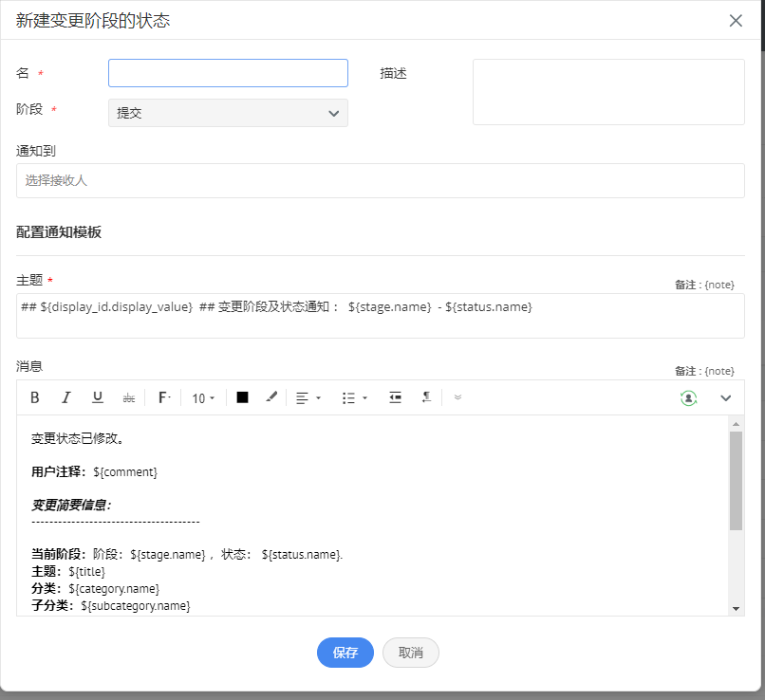The image size is (765, 700).
Task: Click the 保存 button
Action: 345,653
